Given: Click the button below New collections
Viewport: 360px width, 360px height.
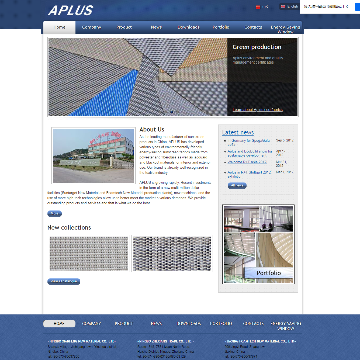Looking at the screenshot, I should [64, 282].
